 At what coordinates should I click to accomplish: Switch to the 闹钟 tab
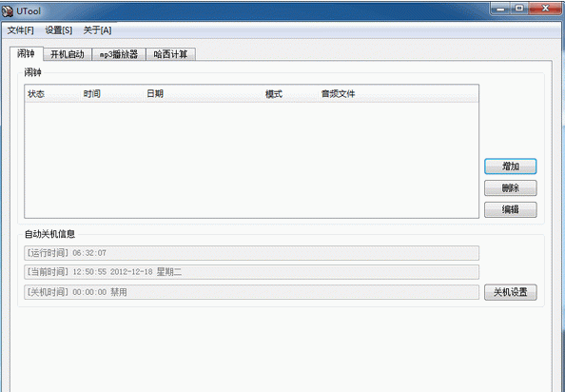(27, 53)
